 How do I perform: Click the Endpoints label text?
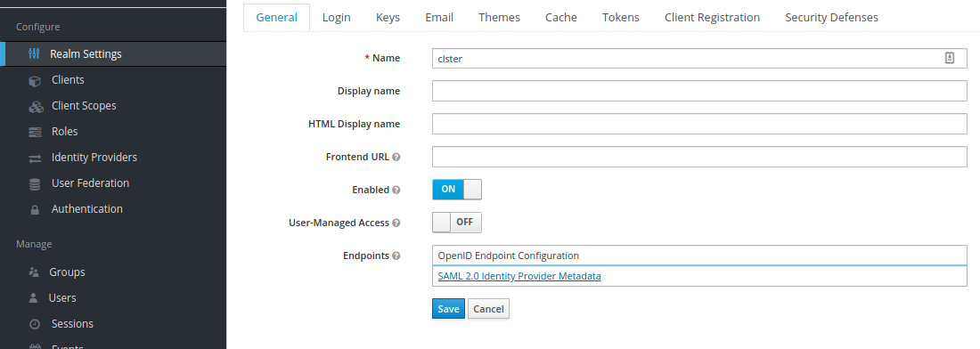tap(366, 256)
